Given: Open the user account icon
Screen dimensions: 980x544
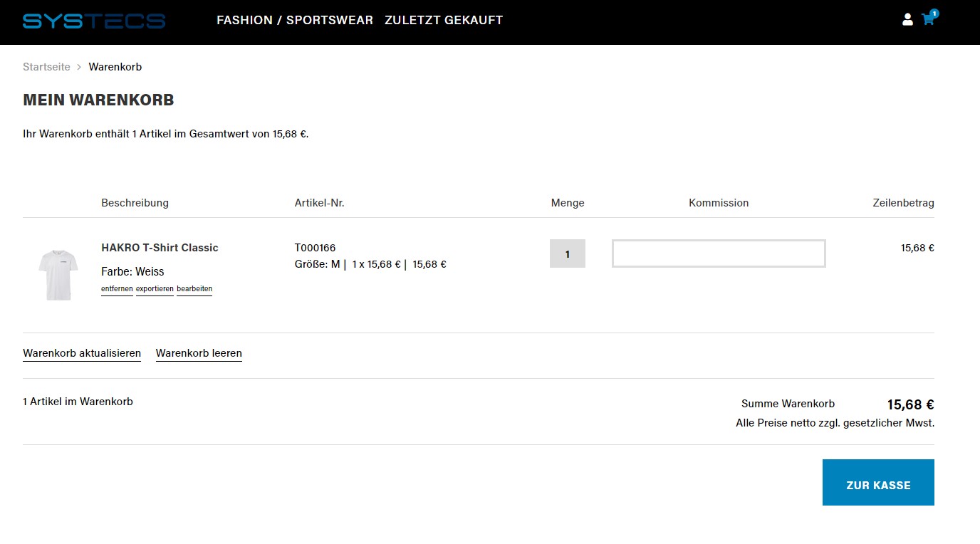Looking at the screenshot, I should 907,20.
